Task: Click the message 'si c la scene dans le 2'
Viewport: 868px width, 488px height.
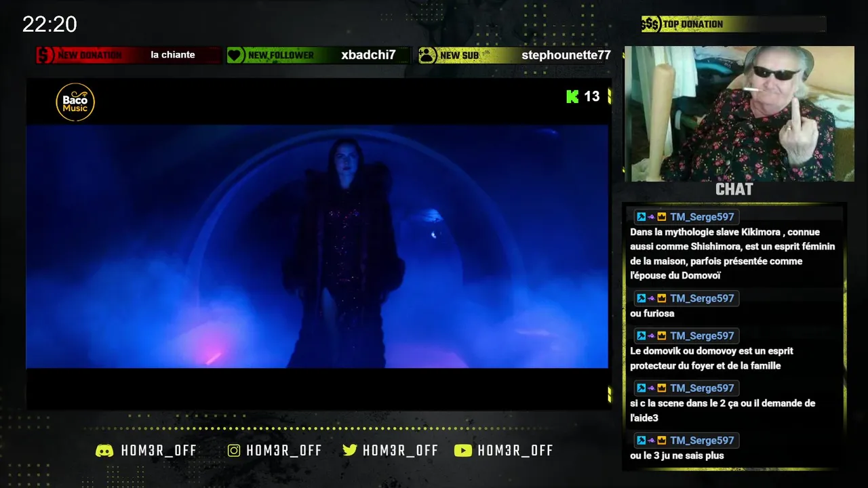Action: 722,410
